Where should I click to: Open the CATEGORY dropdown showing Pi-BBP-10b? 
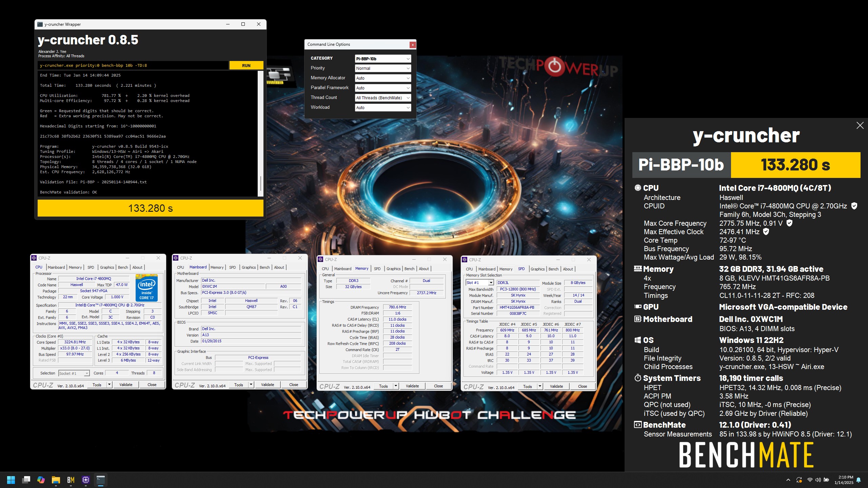[x=383, y=59]
